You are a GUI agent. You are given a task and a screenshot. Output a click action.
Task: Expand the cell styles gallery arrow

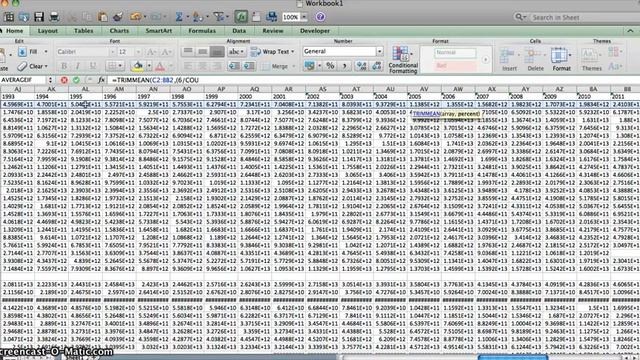point(485,60)
